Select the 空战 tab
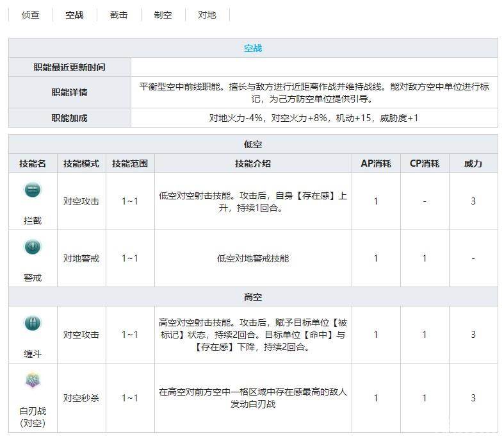 tap(74, 15)
